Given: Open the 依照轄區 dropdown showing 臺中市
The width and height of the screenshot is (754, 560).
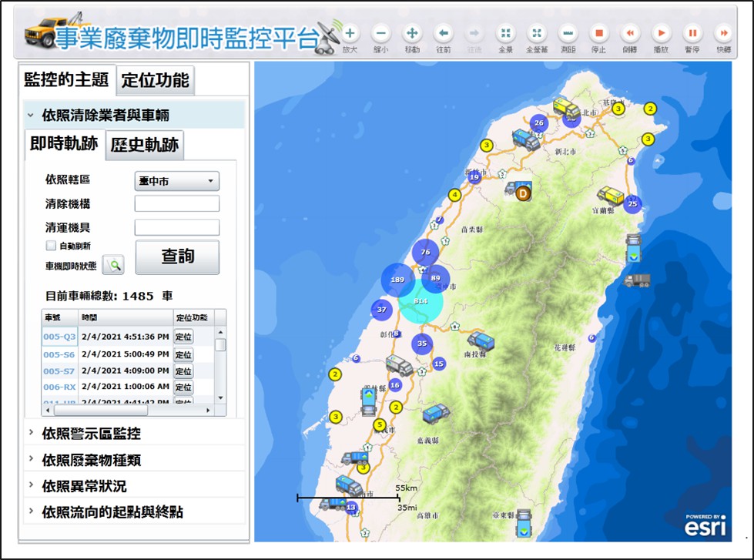Looking at the screenshot, I should 176,181.
